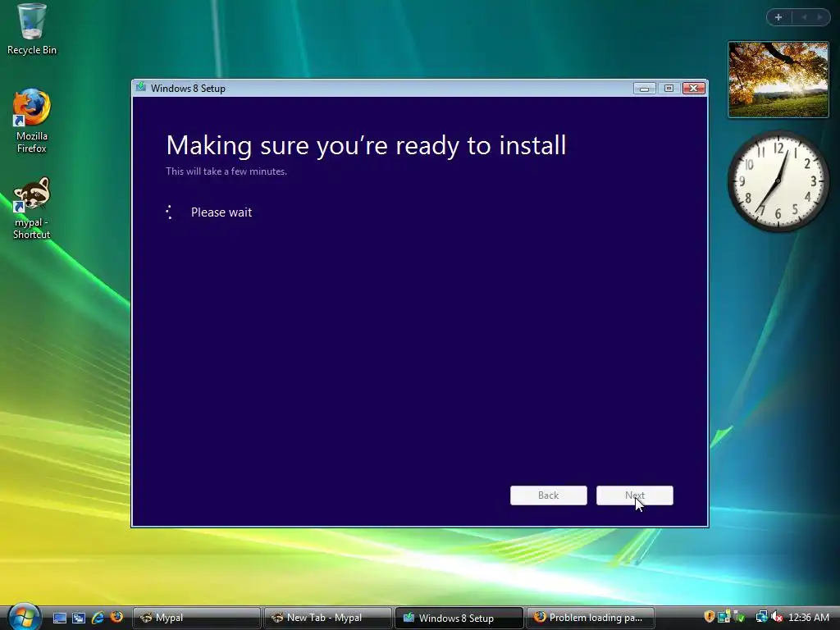Switch to New Tab - Mypal taskbar button
The height and width of the screenshot is (630, 840).
click(327, 618)
